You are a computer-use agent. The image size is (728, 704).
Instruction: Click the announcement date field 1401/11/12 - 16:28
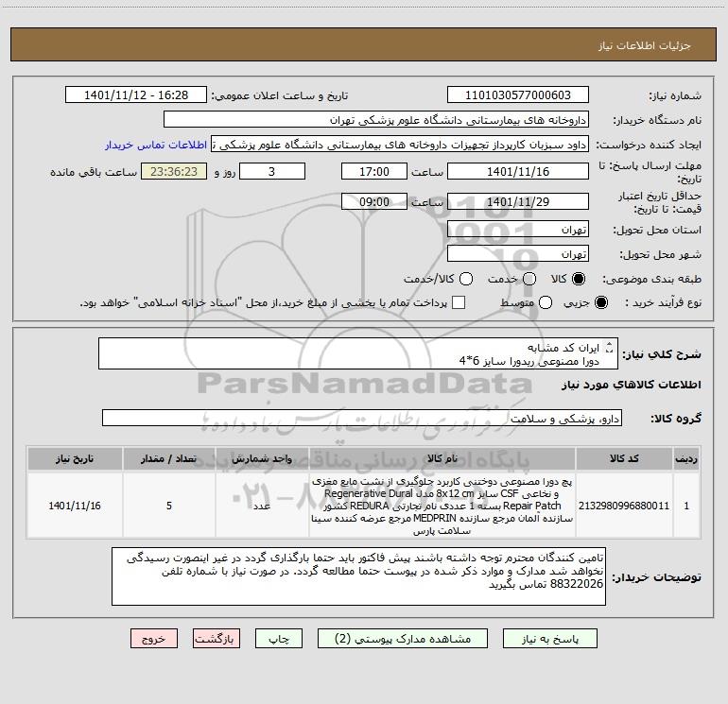click(136, 95)
